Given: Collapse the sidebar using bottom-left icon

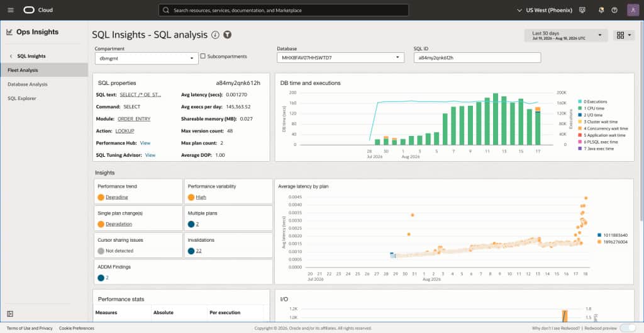Looking at the screenshot, I should click(10, 313).
